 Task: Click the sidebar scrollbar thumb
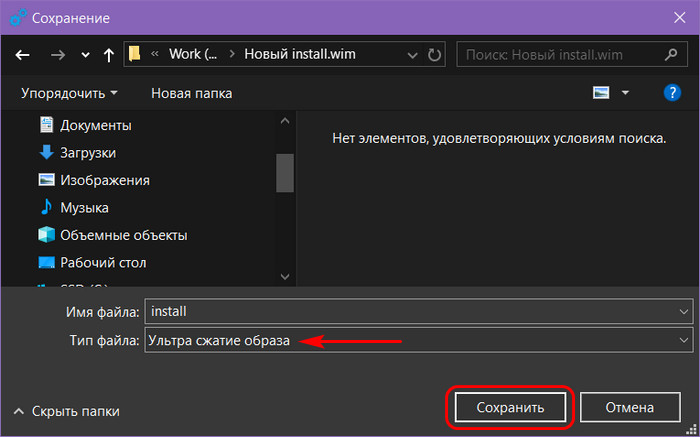pos(285,173)
